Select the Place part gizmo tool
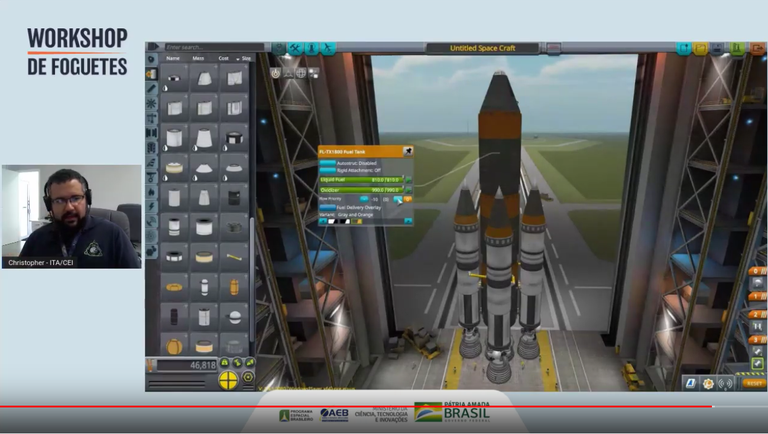This screenshot has width=768, height=434. 276,73
